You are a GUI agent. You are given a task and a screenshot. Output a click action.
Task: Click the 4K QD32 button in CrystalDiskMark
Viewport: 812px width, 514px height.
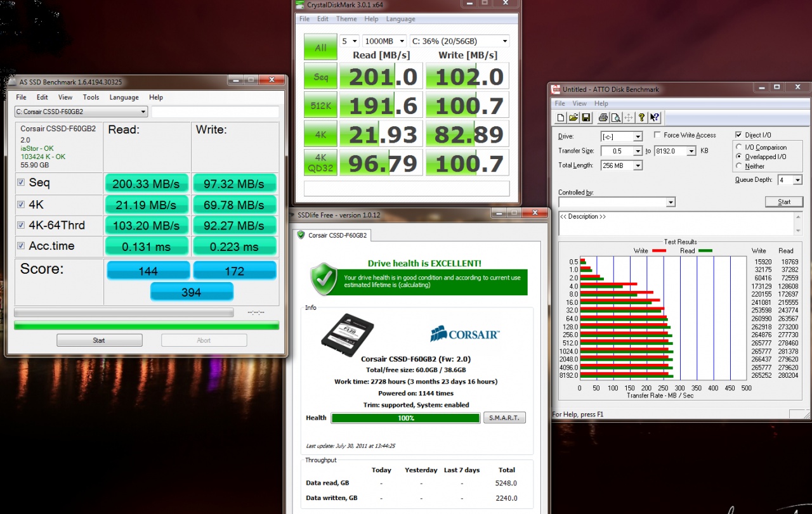[x=320, y=162]
